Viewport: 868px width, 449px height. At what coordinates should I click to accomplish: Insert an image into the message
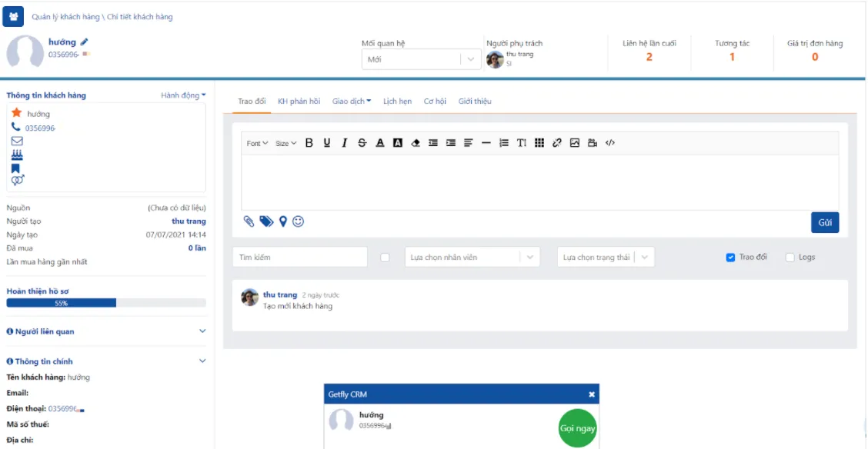click(575, 143)
